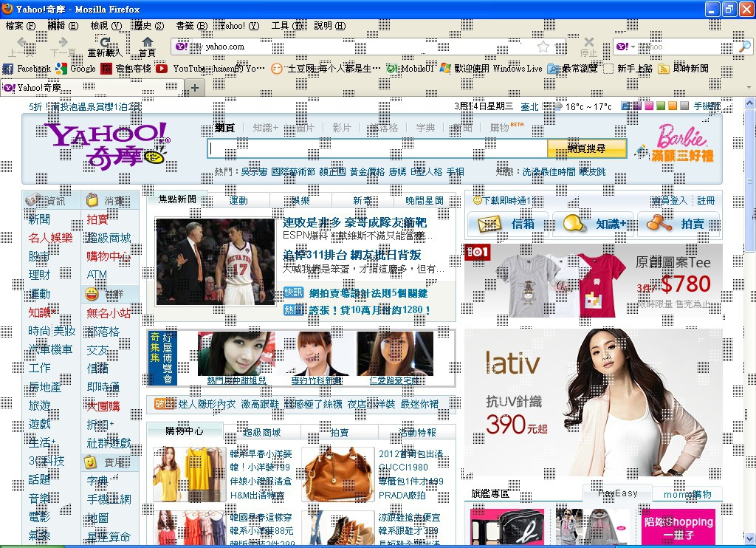Open the 臺北 city dropdown arrow

(546, 106)
